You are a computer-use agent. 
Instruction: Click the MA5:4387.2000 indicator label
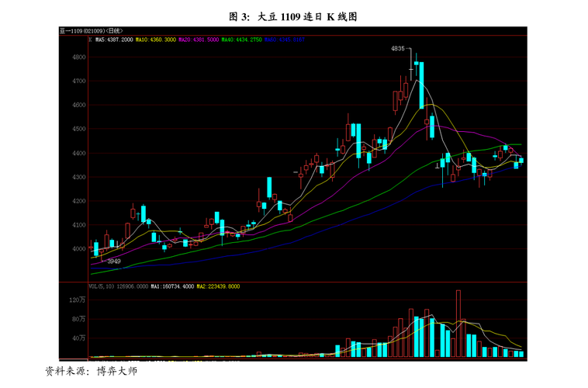[114, 40]
